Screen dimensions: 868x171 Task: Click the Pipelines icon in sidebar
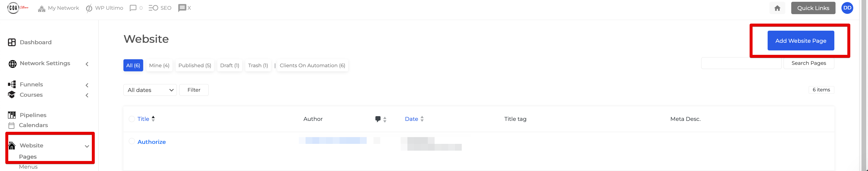(12, 115)
